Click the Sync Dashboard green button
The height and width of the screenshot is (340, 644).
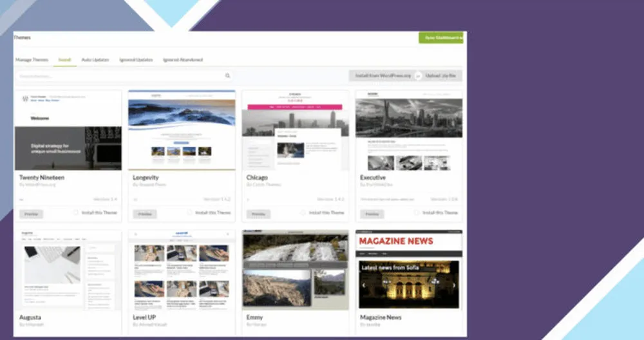coord(442,38)
